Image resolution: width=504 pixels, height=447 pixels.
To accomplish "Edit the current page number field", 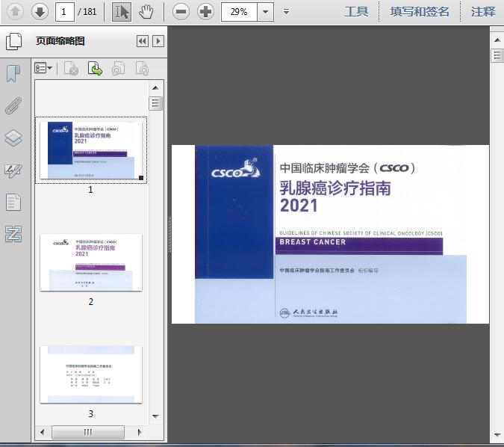I will click(65, 12).
